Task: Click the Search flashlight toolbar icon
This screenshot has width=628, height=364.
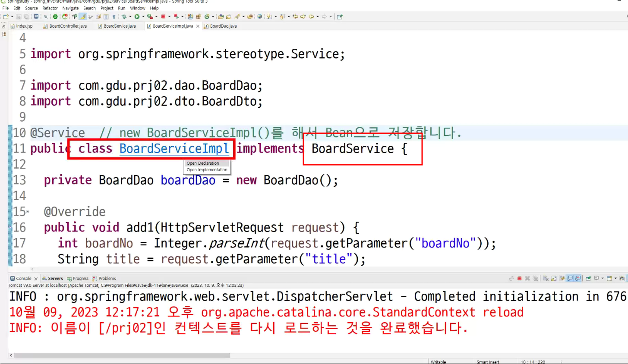Action: pyautogui.click(x=237, y=17)
